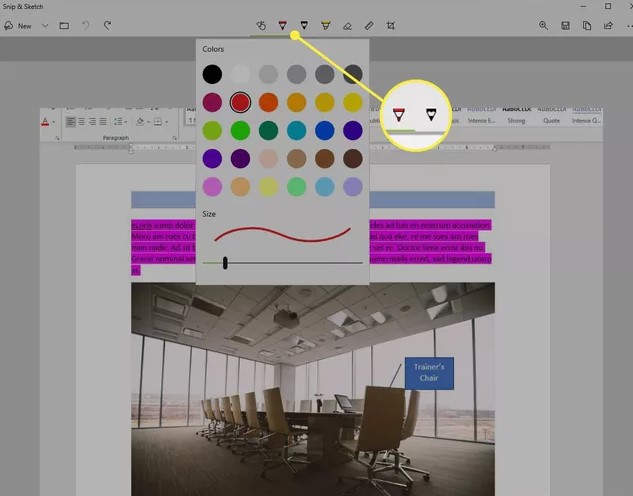633x496 pixels.
Task: Save the snip with floppy disk icon
Action: pyautogui.click(x=565, y=26)
